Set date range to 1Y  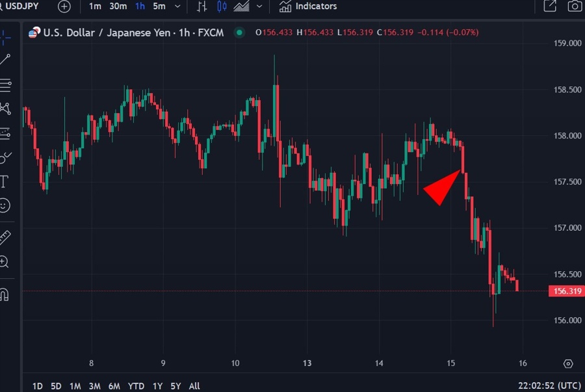[157, 386]
